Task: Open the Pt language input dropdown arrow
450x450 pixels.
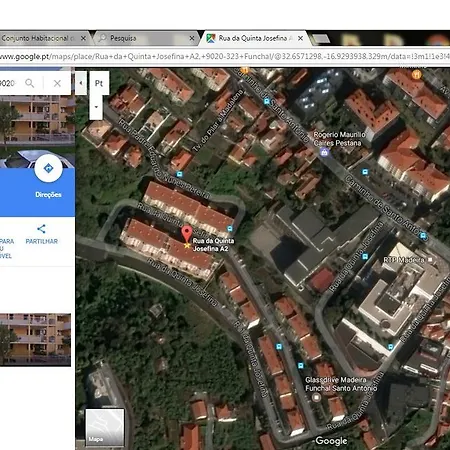Action: (96, 107)
